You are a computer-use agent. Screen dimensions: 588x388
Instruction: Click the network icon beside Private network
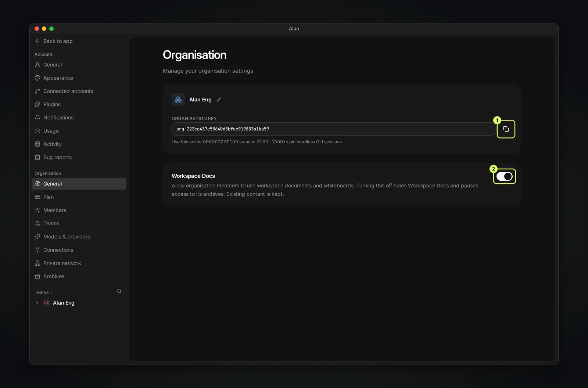click(x=37, y=263)
